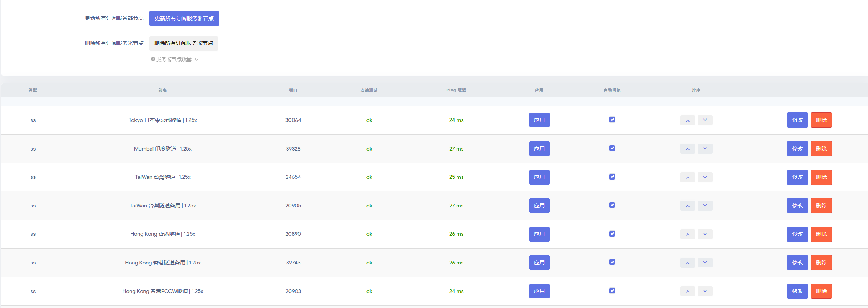This screenshot has width=868, height=308.
Task: Move the Tokyo node down in order
Action: click(x=705, y=120)
